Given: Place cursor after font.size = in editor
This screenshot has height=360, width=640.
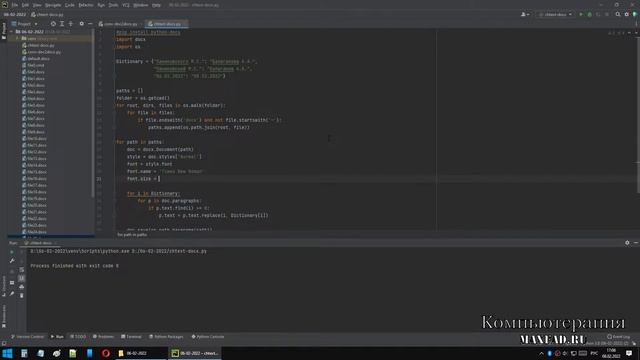Looking at the screenshot, I should click(x=159, y=179).
